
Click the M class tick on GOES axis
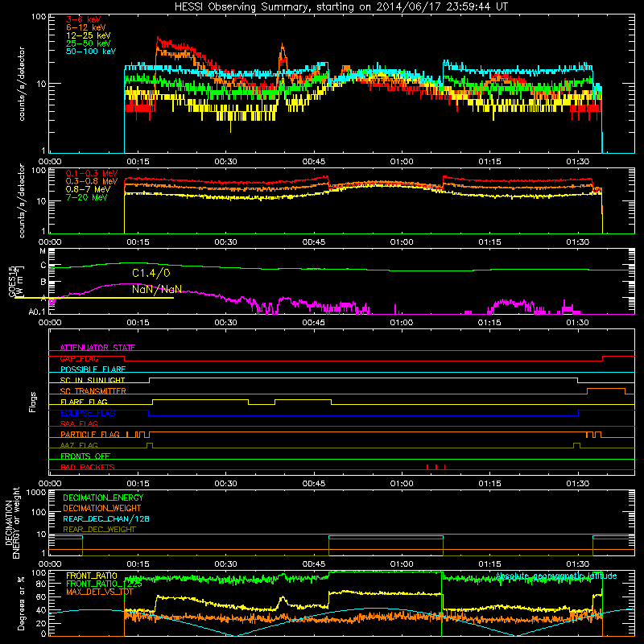click(43, 251)
